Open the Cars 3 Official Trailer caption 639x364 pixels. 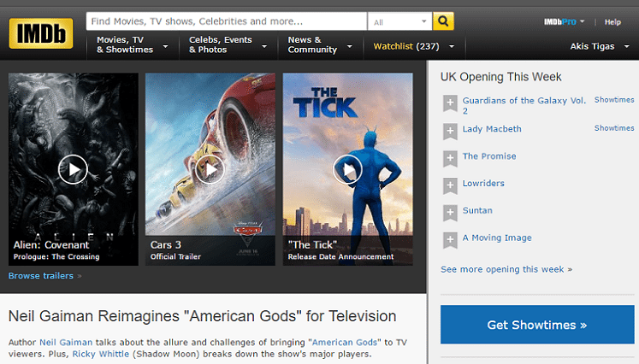[175, 250]
